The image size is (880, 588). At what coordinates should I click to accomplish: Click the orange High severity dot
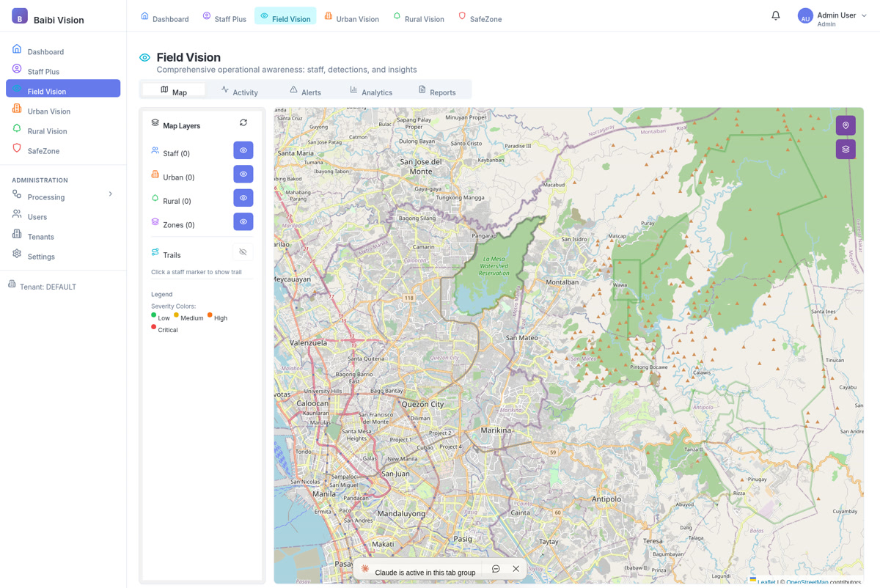210,315
